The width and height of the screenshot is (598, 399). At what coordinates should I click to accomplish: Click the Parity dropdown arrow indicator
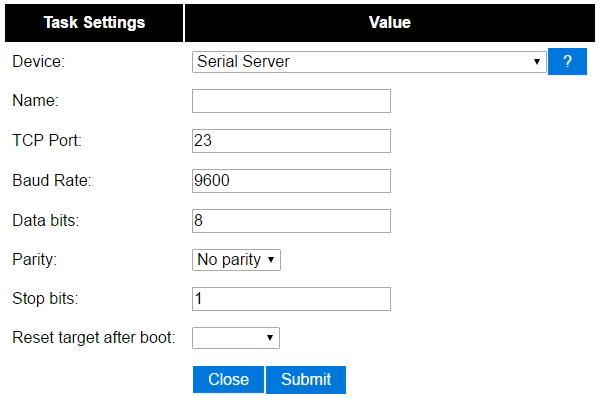271,260
